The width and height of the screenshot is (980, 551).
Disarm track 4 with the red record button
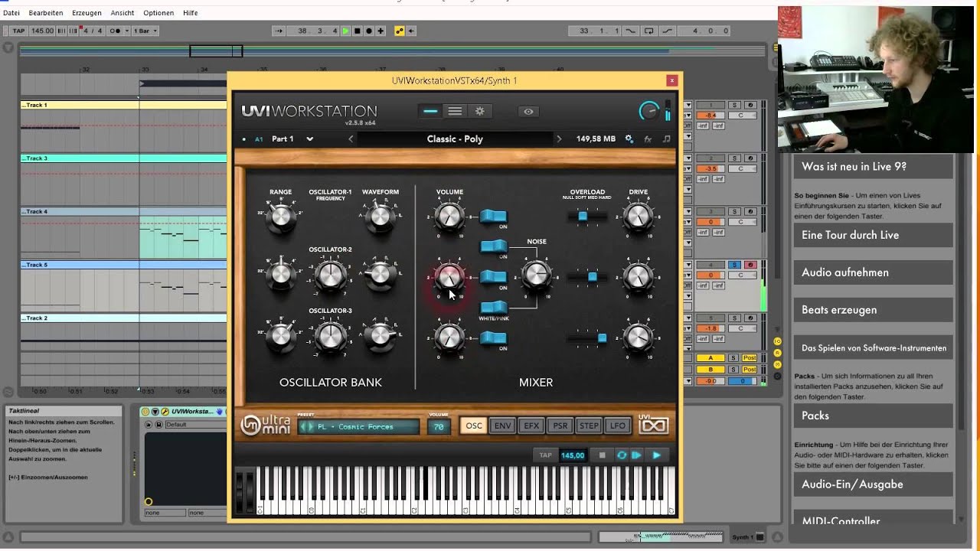[x=750, y=265]
